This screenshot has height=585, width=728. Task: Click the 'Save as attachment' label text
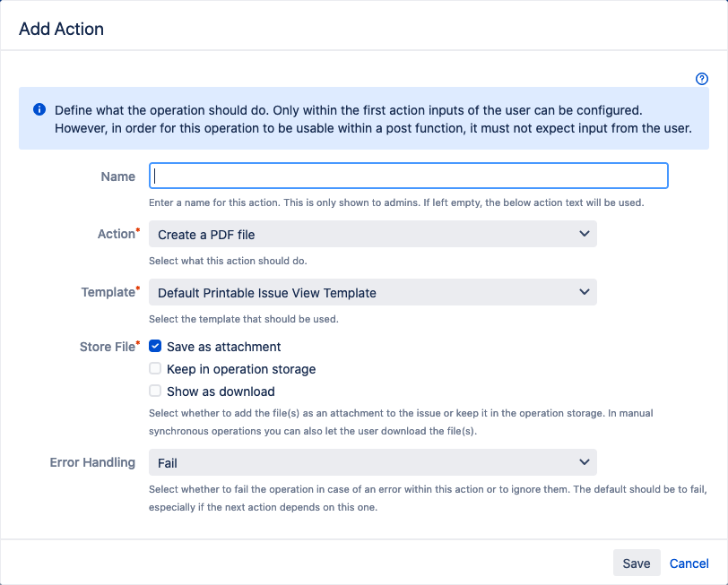point(223,347)
